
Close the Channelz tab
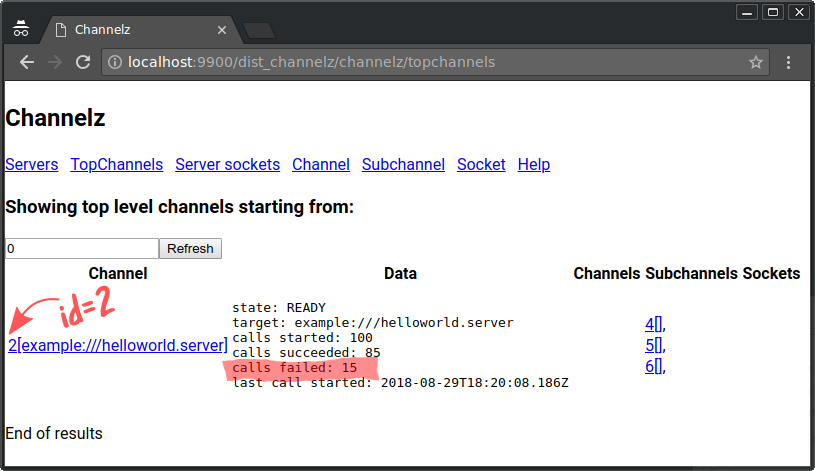tap(218, 30)
